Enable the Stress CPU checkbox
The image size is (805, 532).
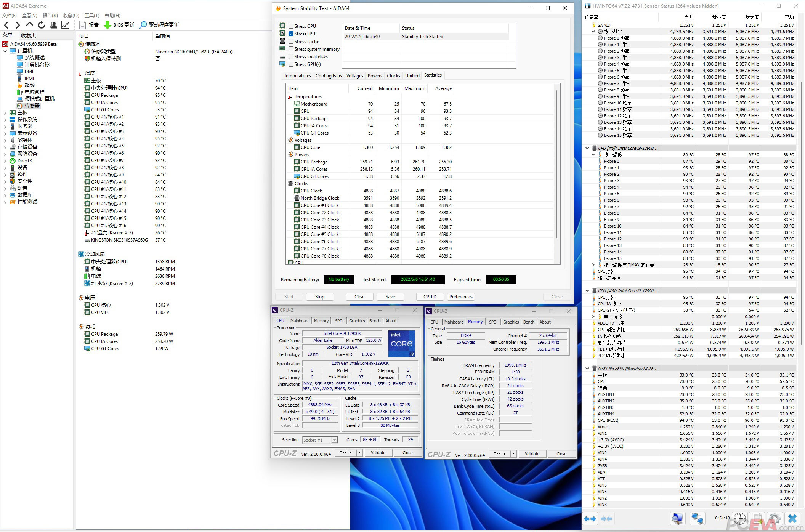tap(291, 26)
